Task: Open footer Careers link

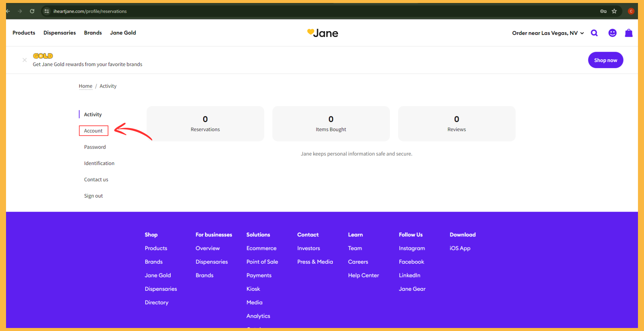Action: 358,262
